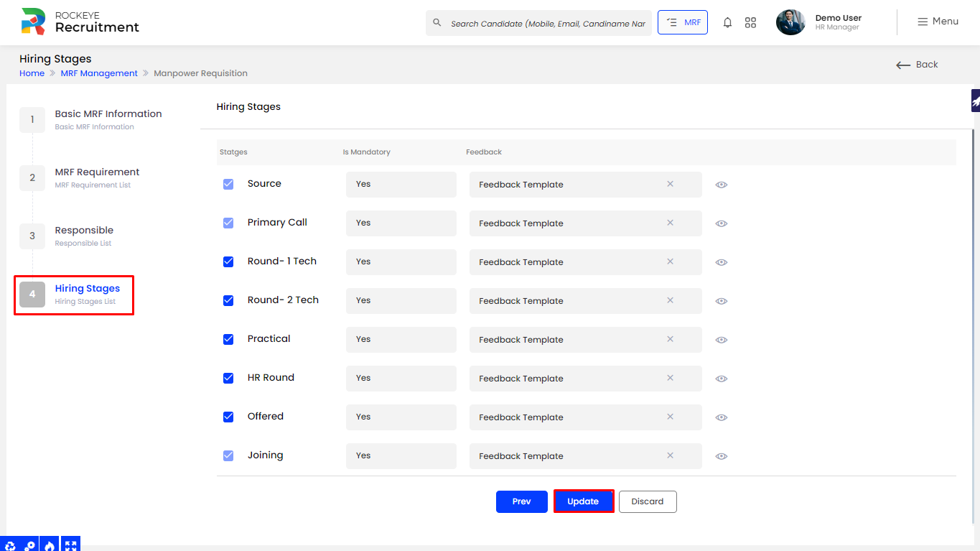Clear Offered feedback template
980x551 pixels.
[670, 417]
